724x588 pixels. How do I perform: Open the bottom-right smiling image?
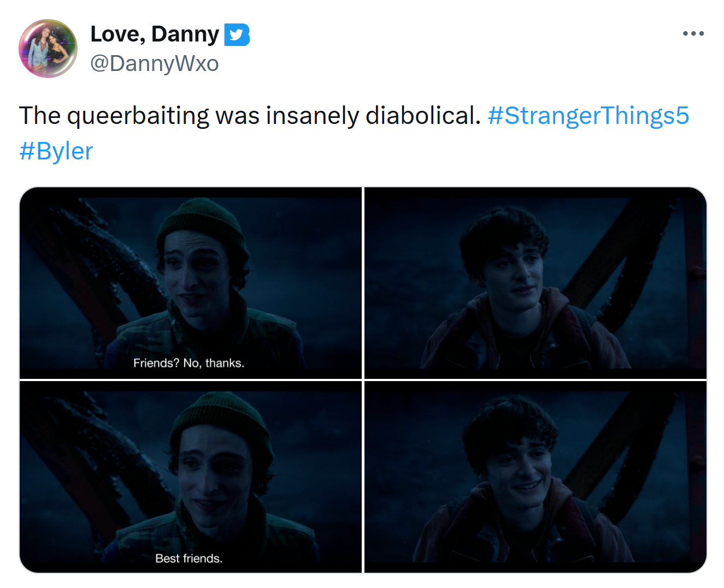tap(535, 477)
